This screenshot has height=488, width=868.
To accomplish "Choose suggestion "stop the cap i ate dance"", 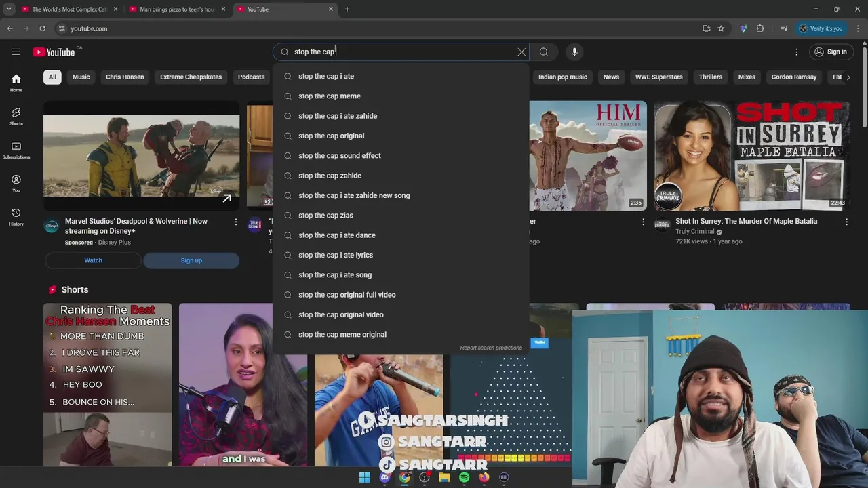I will tap(401, 235).
